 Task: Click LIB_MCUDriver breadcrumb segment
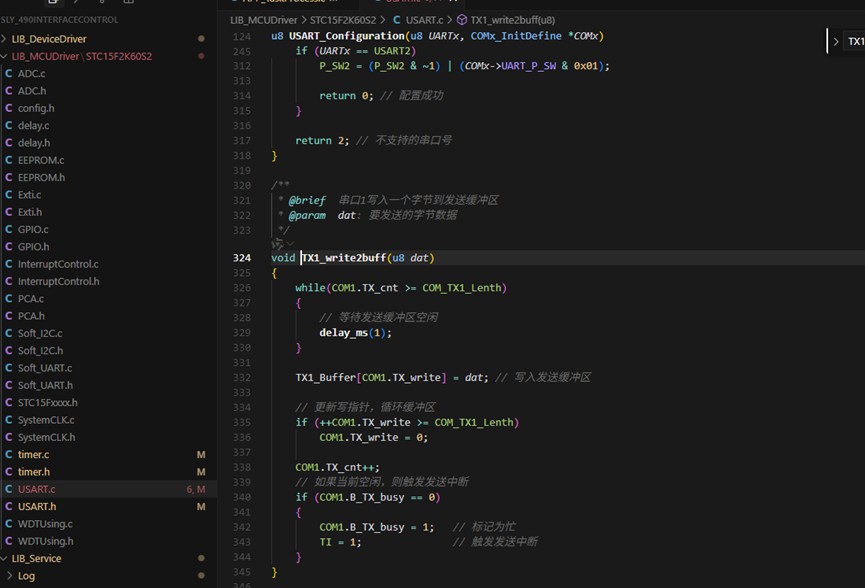pyautogui.click(x=264, y=20)
